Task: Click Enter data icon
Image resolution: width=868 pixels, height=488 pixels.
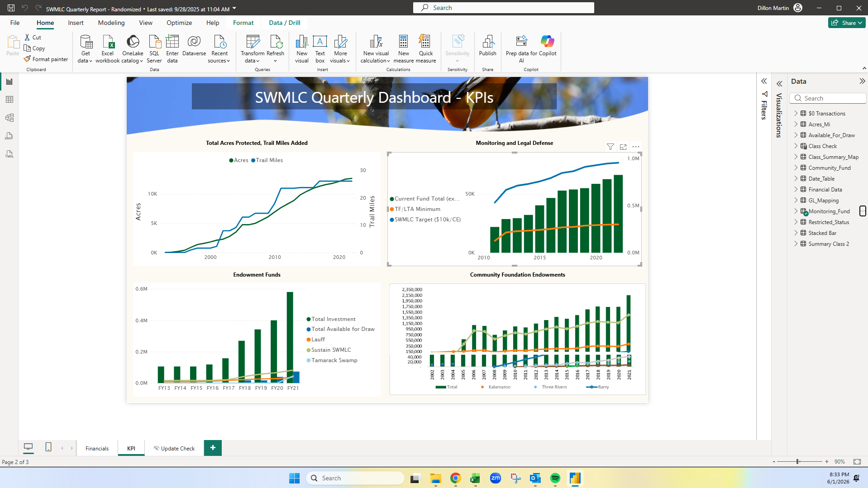Action: (172, 48)
